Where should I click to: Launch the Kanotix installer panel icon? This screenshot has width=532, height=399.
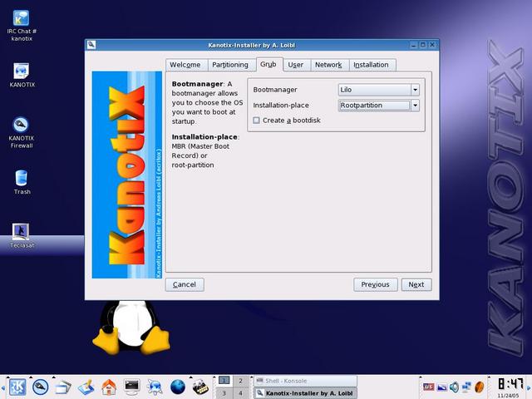tap(41, 387)
